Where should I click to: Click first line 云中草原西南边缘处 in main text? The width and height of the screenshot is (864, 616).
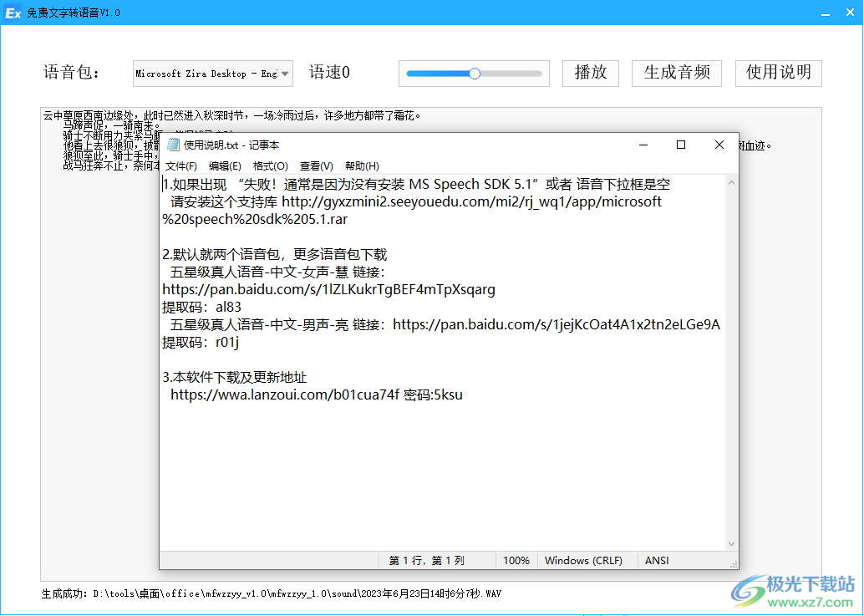(232, 115)
